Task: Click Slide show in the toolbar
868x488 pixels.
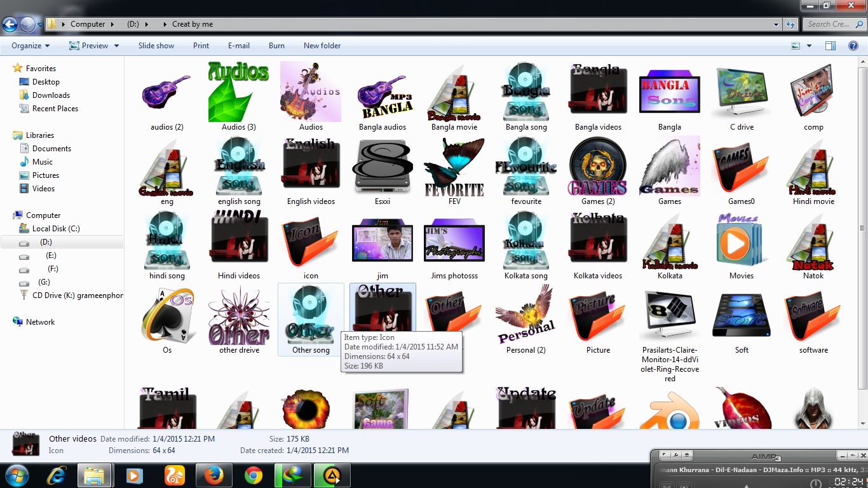Action: point(156,46)
